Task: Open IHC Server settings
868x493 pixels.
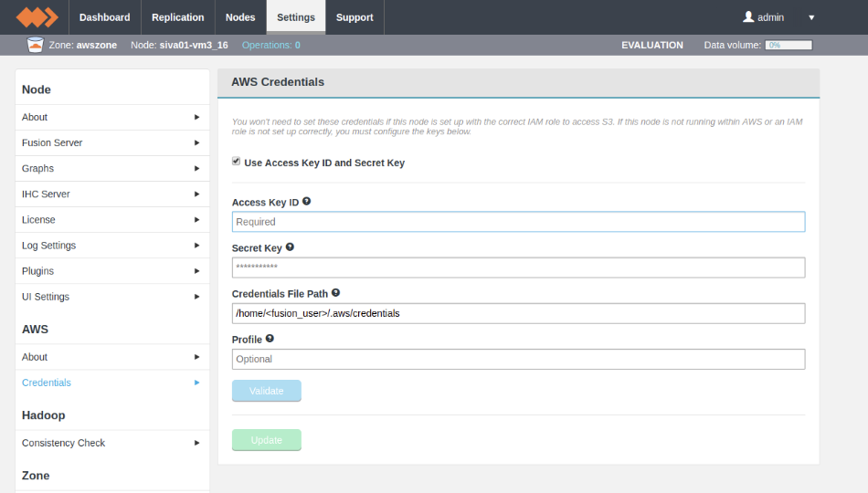Action: [112, 194]
